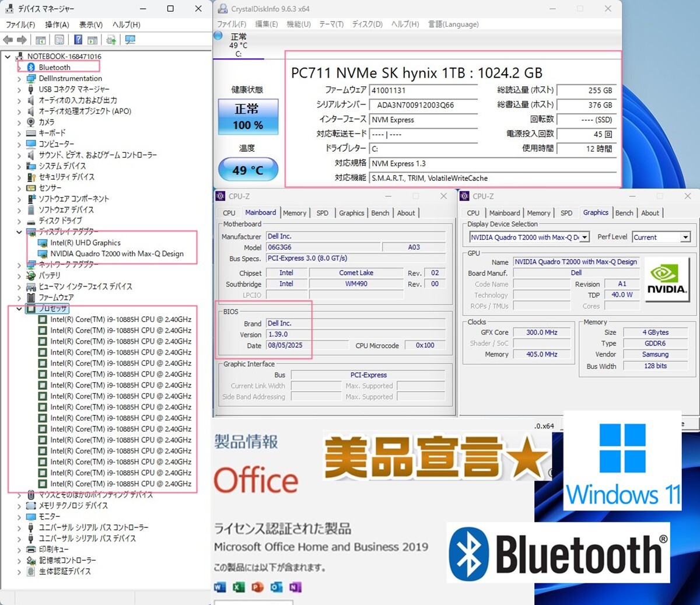
Task: Open the properties toolbar icon
Action: click(59, 40)
